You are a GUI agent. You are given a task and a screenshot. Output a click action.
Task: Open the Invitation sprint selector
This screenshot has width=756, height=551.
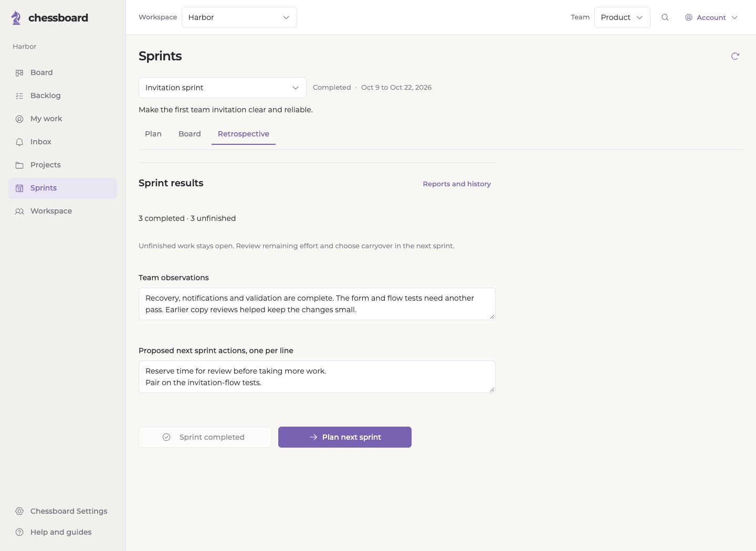click(x=223, y=88)
